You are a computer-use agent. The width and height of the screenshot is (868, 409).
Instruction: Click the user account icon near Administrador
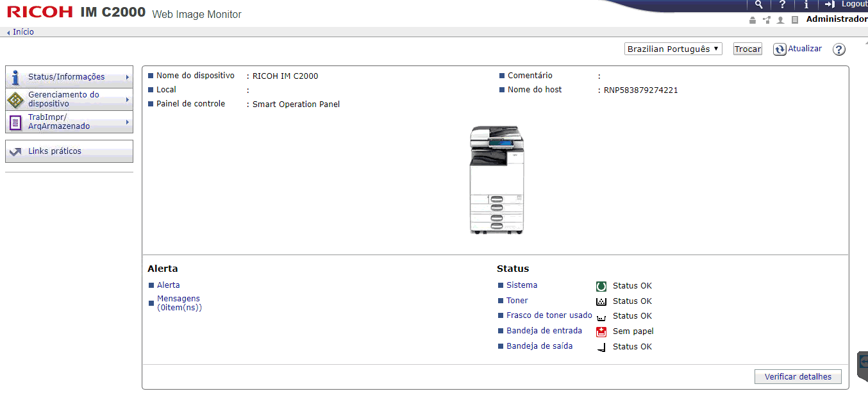[781, 20]
